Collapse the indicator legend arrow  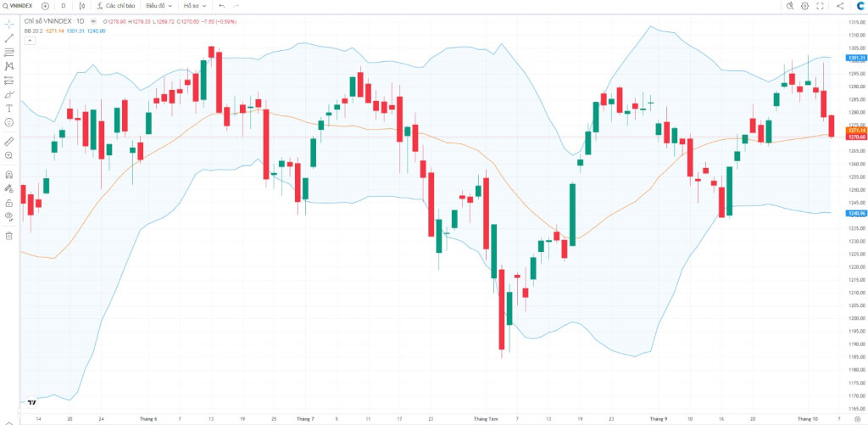tap(30, 41)
